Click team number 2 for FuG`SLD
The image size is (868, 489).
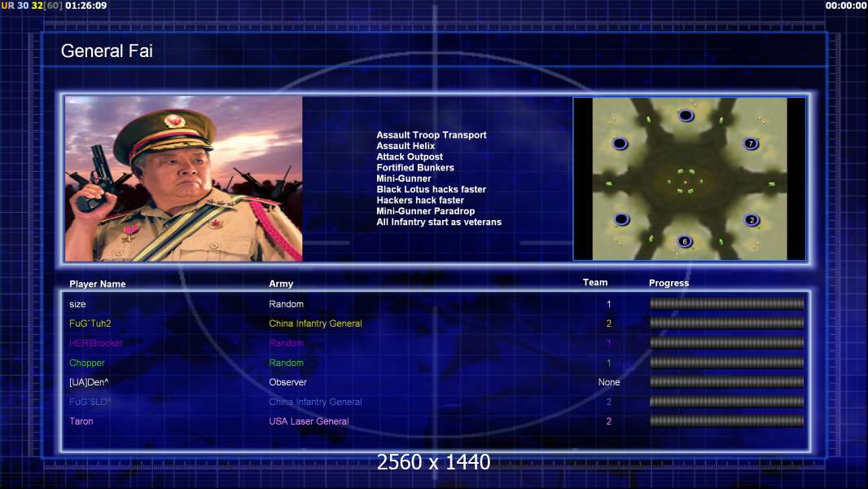[609, 402]
